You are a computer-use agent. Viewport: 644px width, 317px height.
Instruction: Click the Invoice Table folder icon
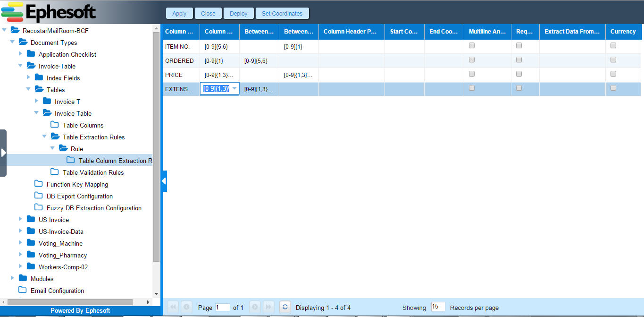coord(47,113)
